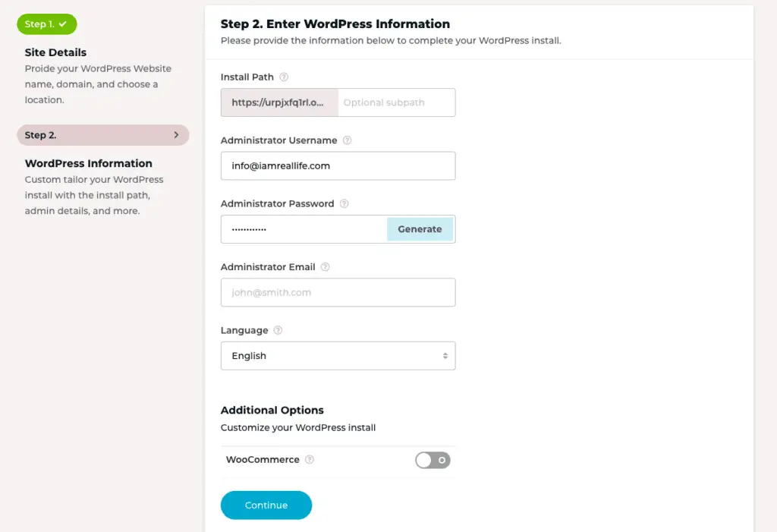Screen dimensions: 777x532
Task: Click the Install Path help icon
Action: pyautogui.click(x=284, y=77)
